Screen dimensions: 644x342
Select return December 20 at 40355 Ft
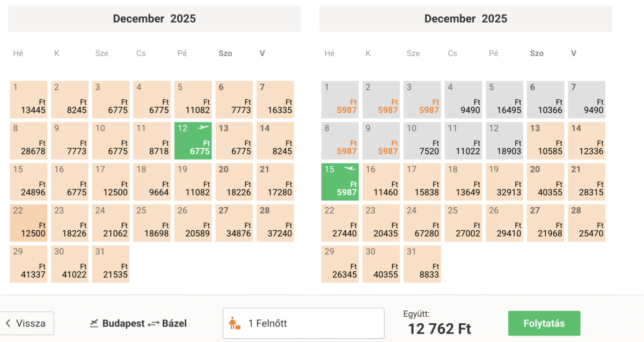pos(546,182)
